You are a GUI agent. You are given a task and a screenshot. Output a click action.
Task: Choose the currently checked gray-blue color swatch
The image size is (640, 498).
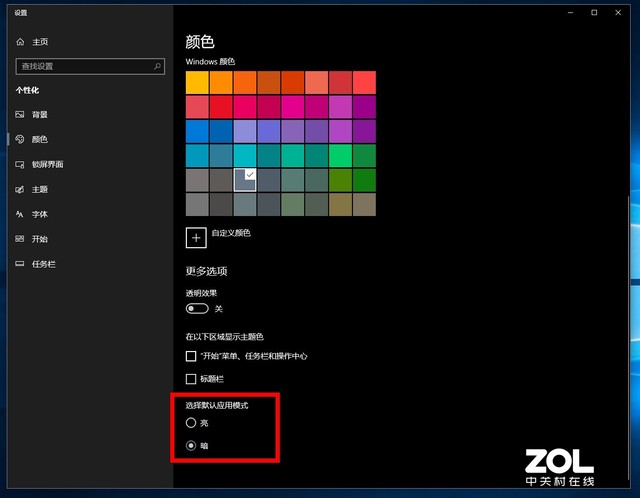(245, 179)
